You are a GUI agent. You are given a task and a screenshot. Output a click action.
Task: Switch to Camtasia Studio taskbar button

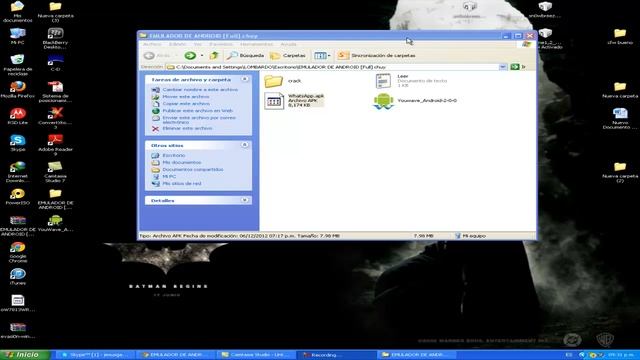(257, 355)
